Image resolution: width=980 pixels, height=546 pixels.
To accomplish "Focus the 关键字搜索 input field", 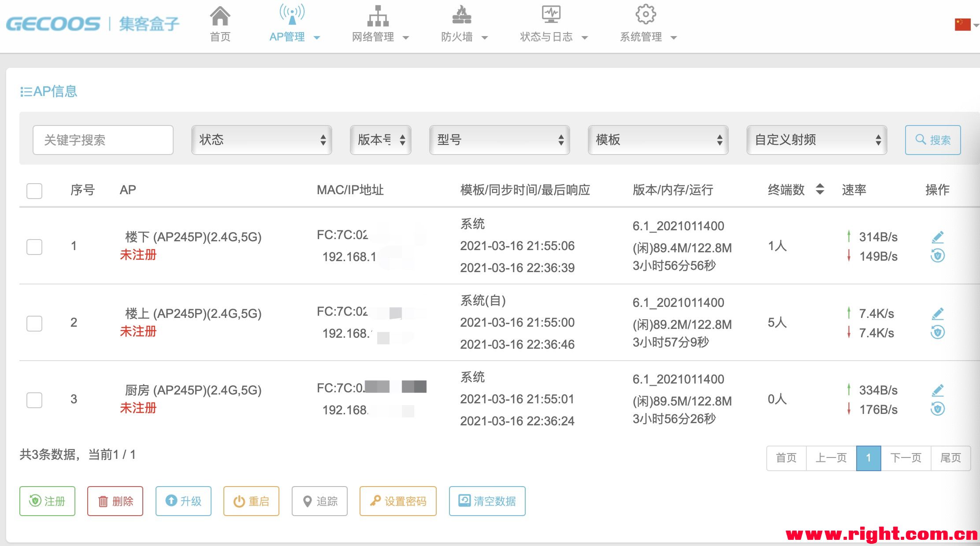I will (103, 140).
